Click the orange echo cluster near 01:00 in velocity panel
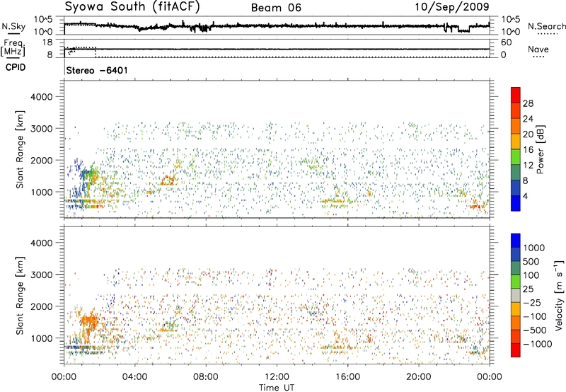This screenshot has height=392, width=566. tap(89, 321)
